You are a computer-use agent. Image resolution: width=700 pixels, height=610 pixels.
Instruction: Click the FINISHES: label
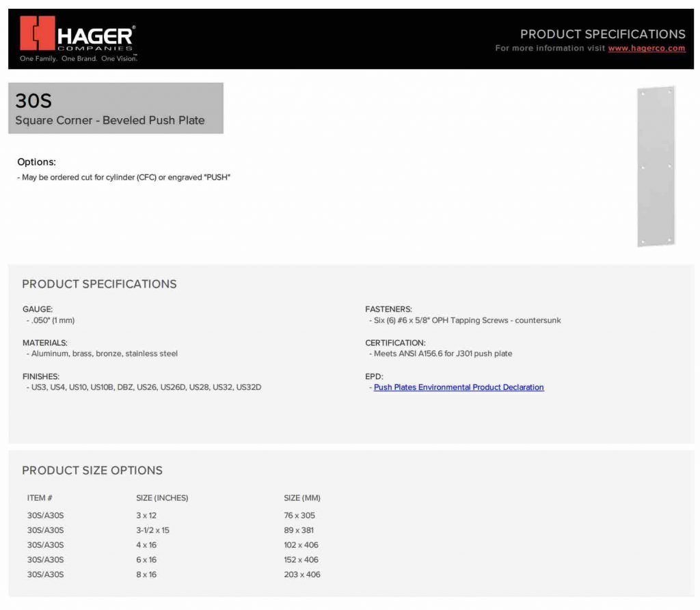pos(40,376)
